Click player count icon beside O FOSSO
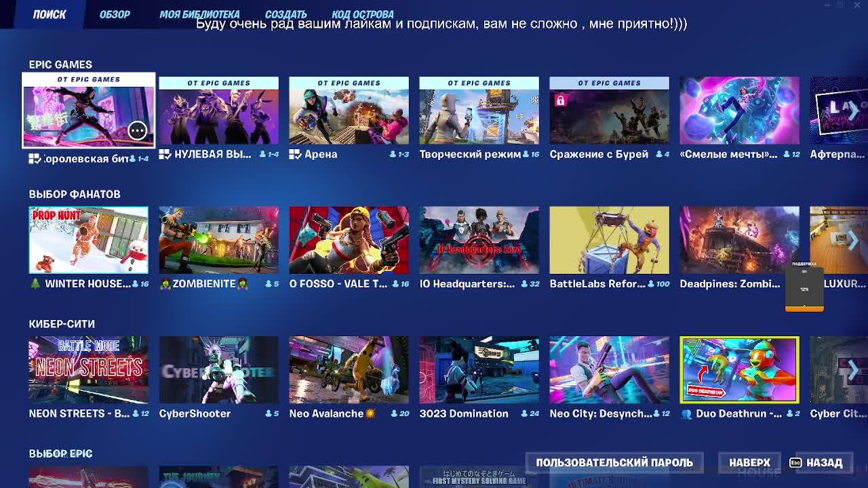This screenshot has width=868, height=488. click(395, 284)
